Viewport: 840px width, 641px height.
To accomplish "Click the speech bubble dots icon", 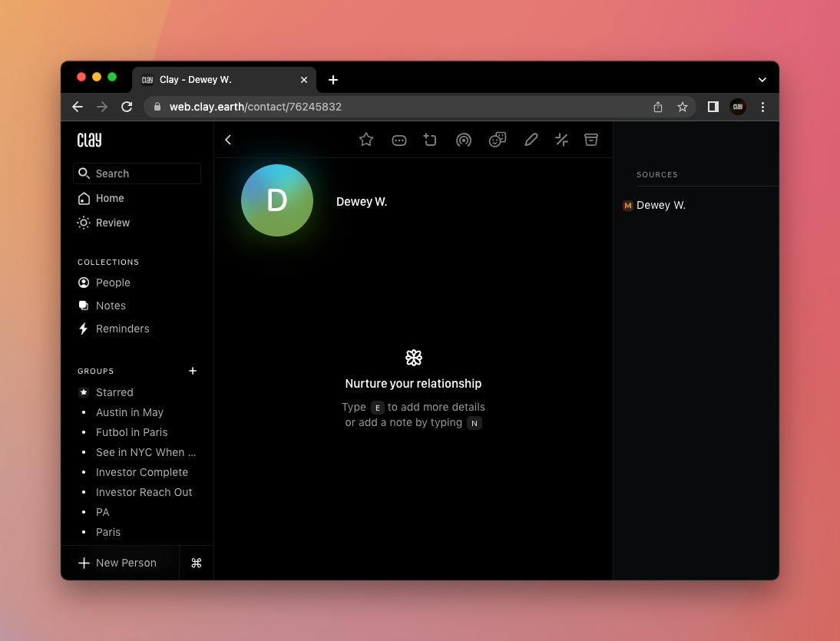I will [399, 140].
